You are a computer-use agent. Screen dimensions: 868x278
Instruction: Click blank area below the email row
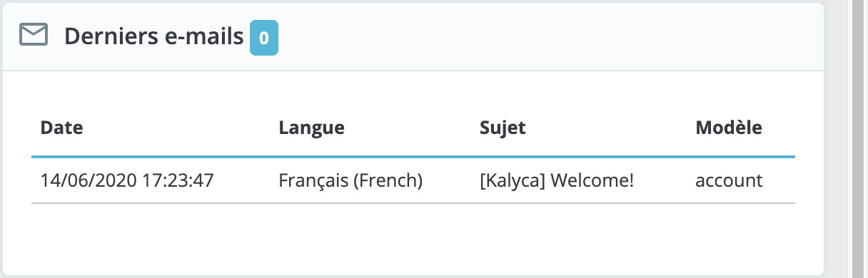click(x=413, y=239)
